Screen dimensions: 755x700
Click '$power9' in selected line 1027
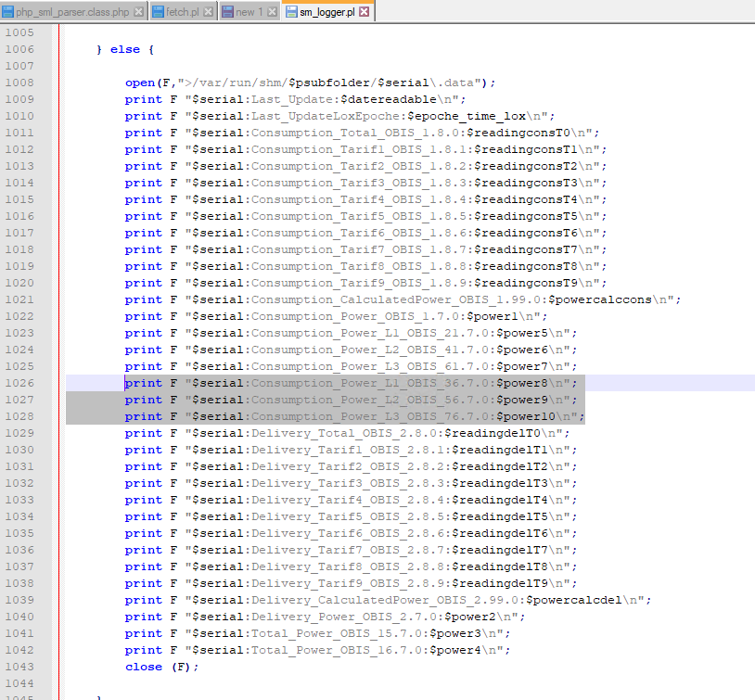pos(522,401)
